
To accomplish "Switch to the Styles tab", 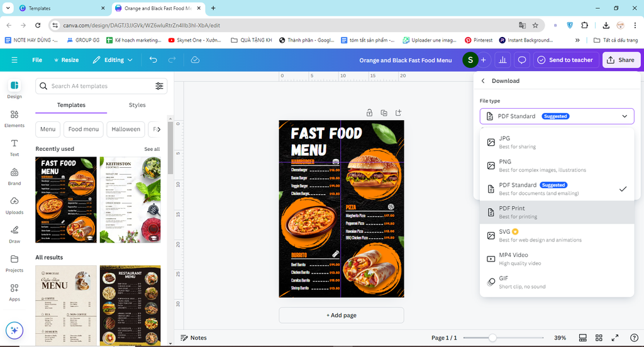I will click(137, 105).
